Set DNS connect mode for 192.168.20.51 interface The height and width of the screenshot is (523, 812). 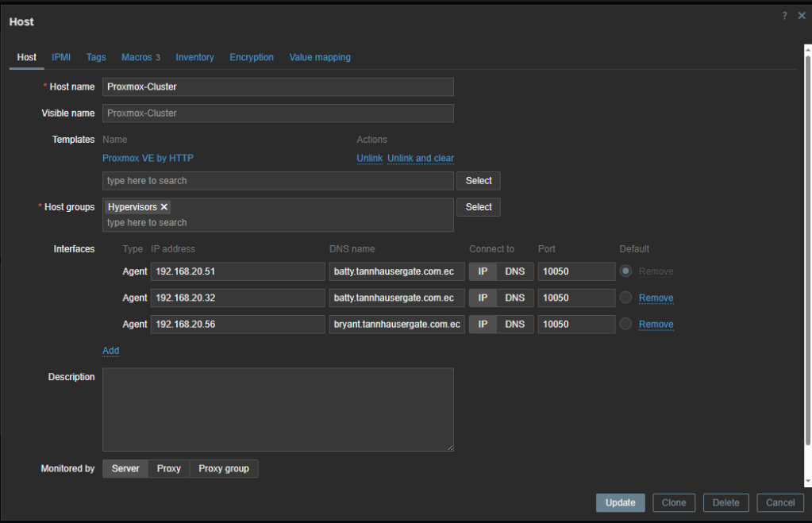point(514,271)
